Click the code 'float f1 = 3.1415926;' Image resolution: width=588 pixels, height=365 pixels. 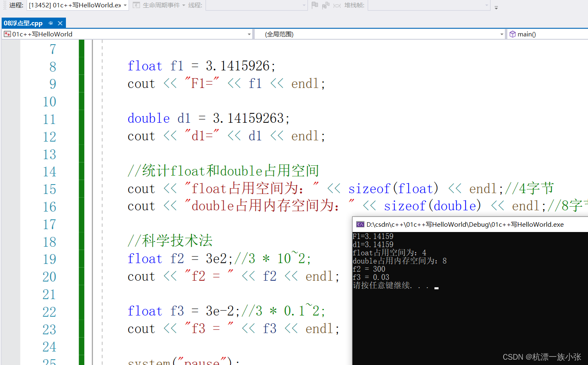(201, 66)
